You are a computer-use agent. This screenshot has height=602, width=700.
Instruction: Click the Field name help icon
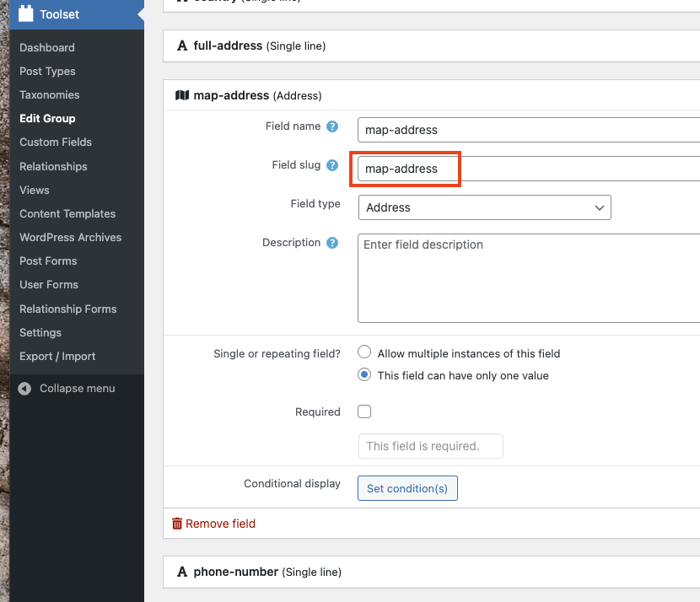tap(332, 126)
